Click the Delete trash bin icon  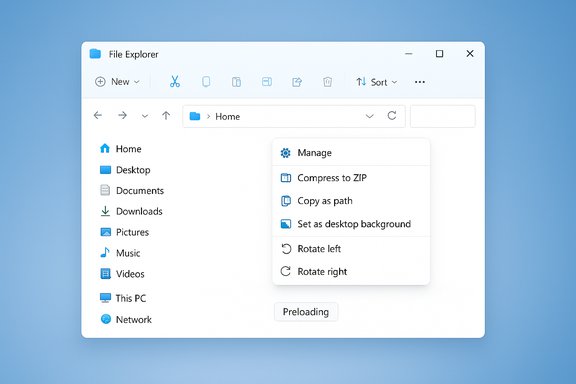[327, 82]
